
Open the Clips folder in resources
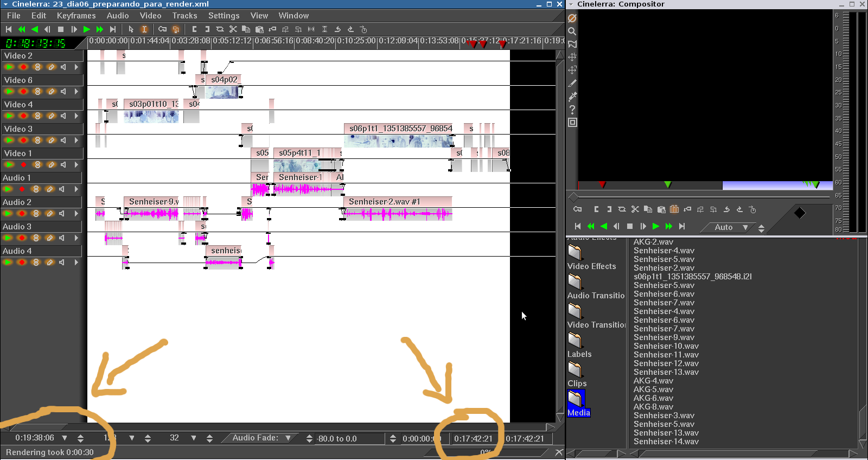575,370
